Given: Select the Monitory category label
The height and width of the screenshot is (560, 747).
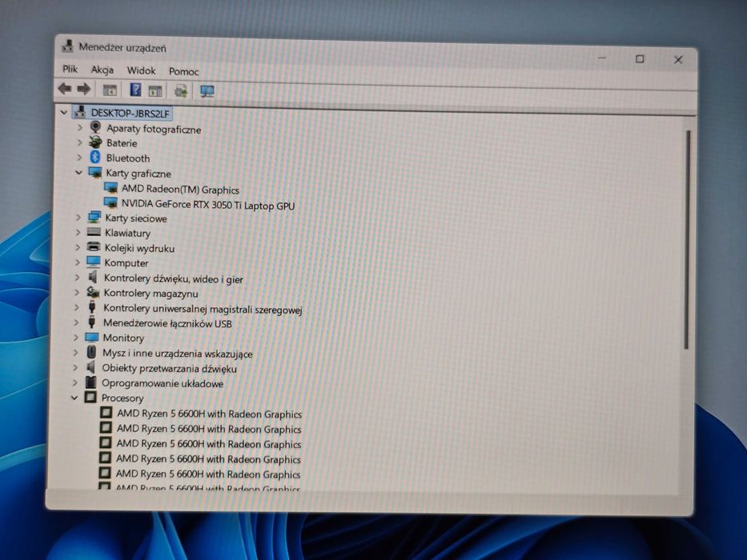Looking at the screenshot, I should tap(123, 338).
